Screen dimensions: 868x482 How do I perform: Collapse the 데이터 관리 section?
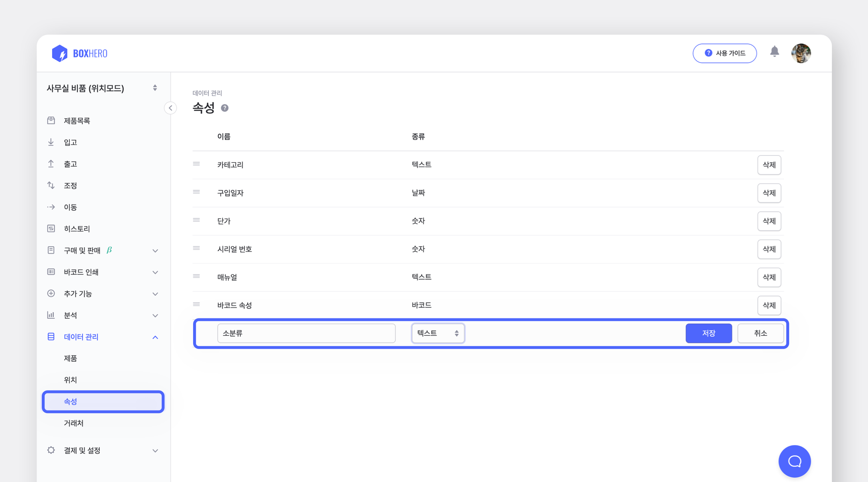(155, 337)
